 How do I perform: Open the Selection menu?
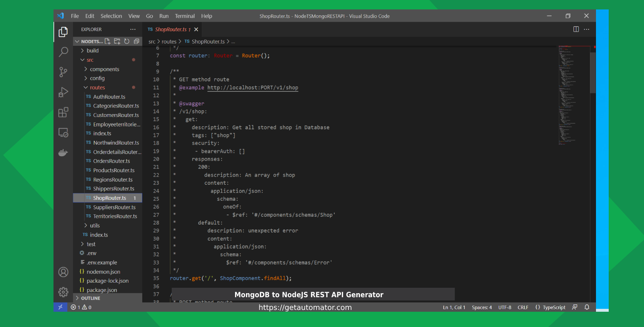[x=111, y=16]
